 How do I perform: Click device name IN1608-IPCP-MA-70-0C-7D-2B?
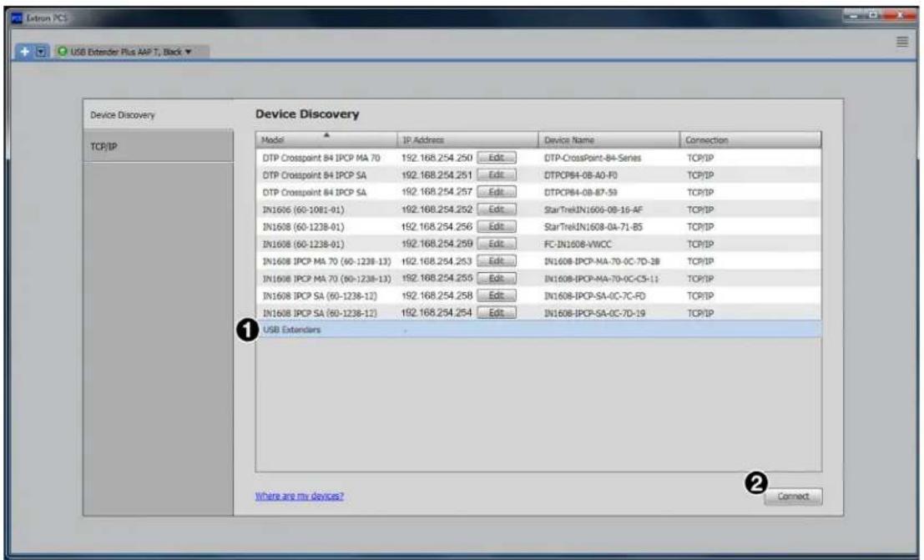click(602, 261)
